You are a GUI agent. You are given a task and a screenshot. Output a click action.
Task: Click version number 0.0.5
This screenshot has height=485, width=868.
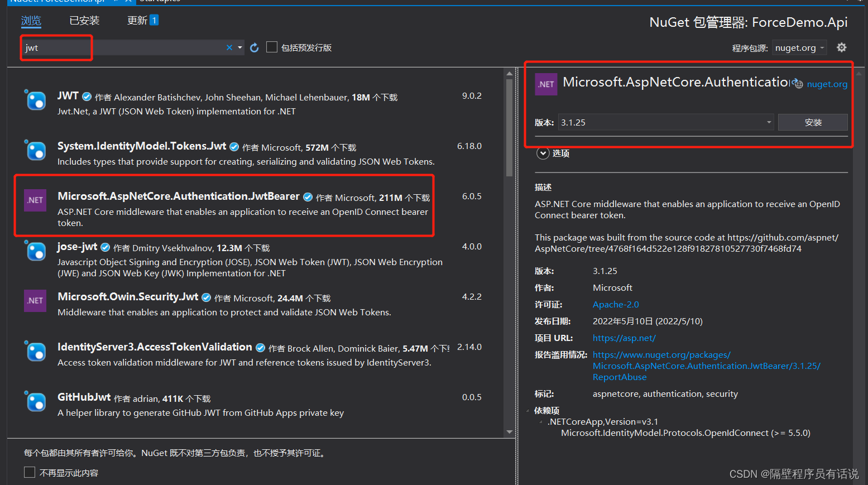(472, 397)
